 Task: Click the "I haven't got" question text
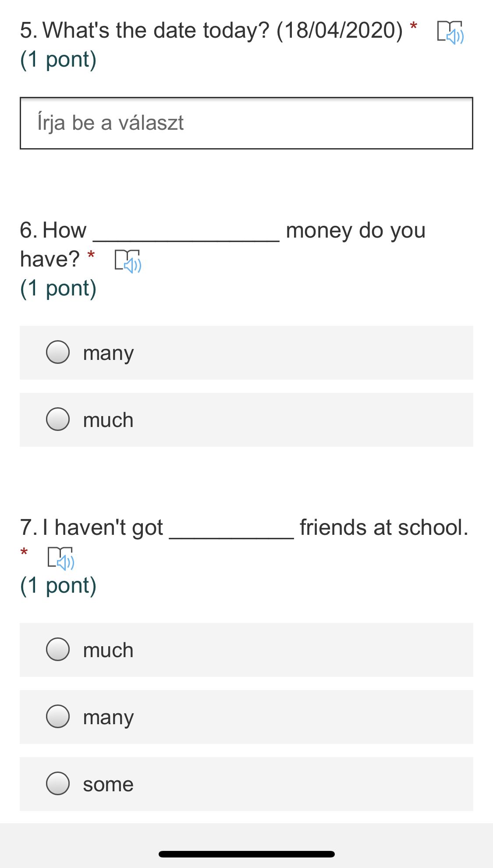pyautogui.click(x=103, y=527)
